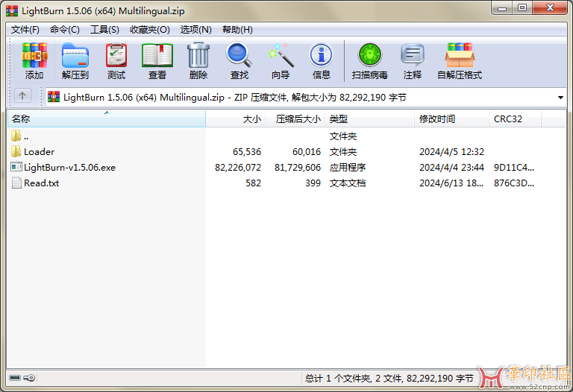The width and height of the screenshot is (573, 392).
Task: Click the parent folder ".." icon
Action: (x=16, y=136)
